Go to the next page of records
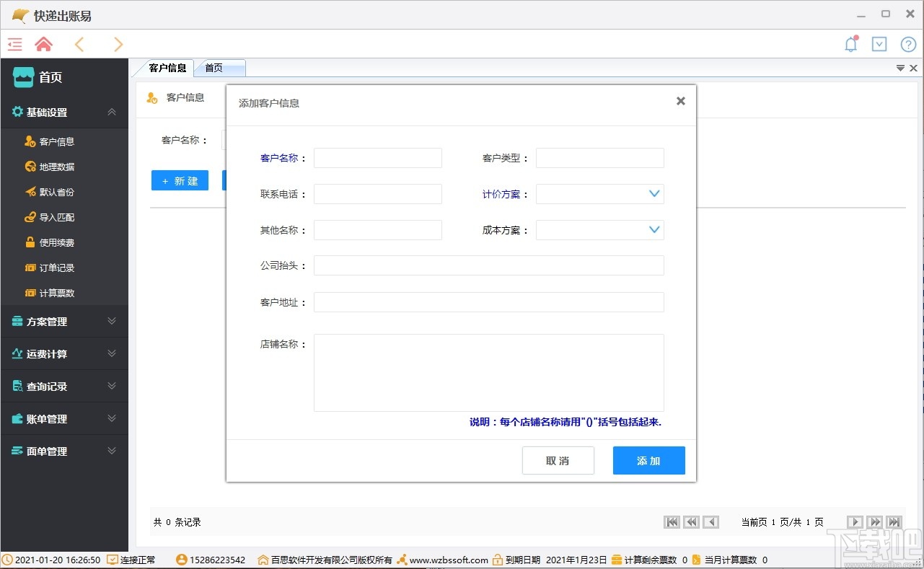This screenshot has height=569, width=924. 855,522
